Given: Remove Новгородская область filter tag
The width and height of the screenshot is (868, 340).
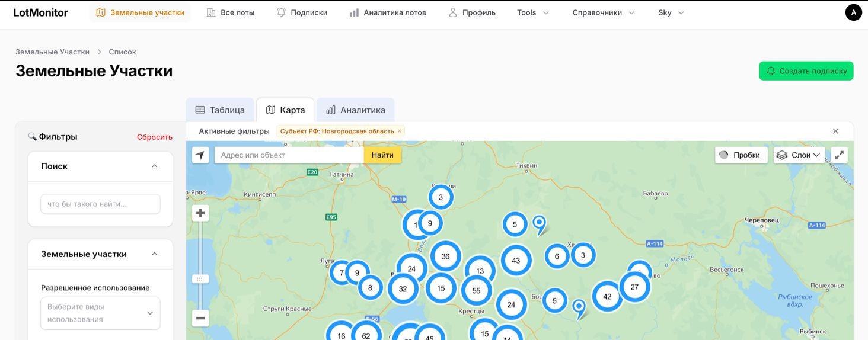Looking at the screenshot, I should click(x=400, y=131).
